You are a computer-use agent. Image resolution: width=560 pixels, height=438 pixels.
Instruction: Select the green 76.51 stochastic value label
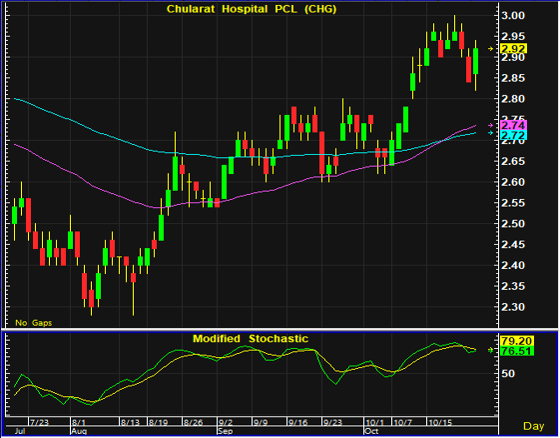517,351
